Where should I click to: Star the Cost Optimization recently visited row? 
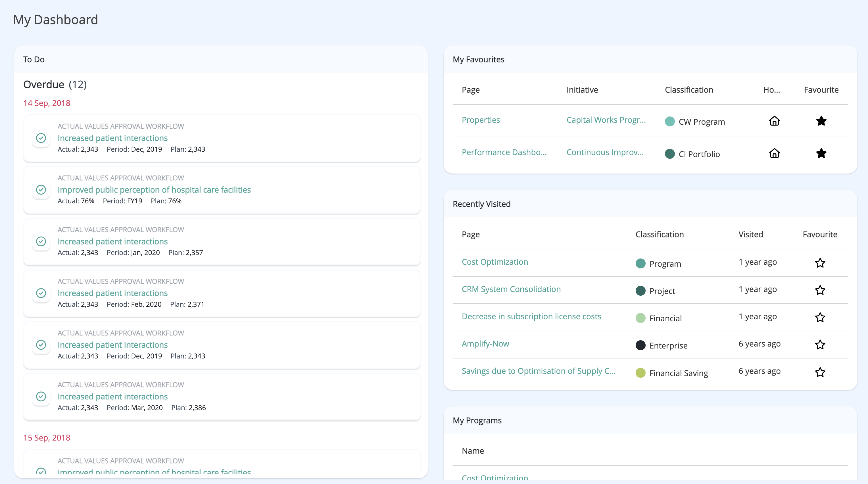(820, 262)
